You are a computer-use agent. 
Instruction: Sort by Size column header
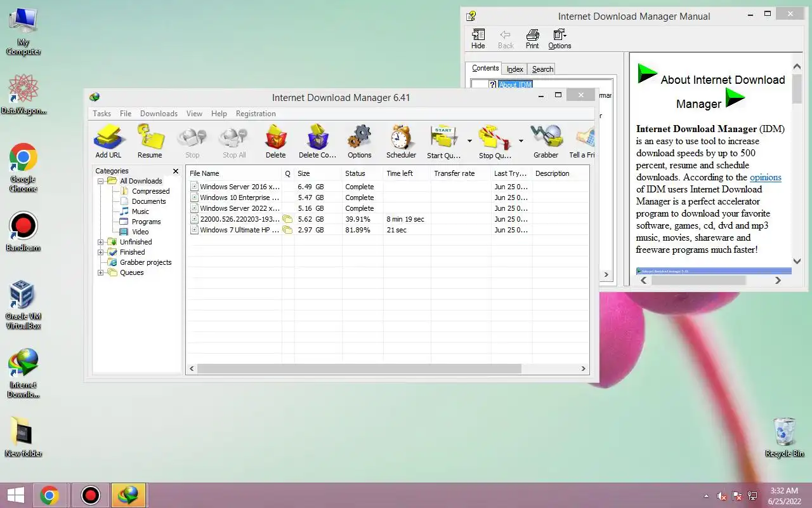click(x=318, y=173)
